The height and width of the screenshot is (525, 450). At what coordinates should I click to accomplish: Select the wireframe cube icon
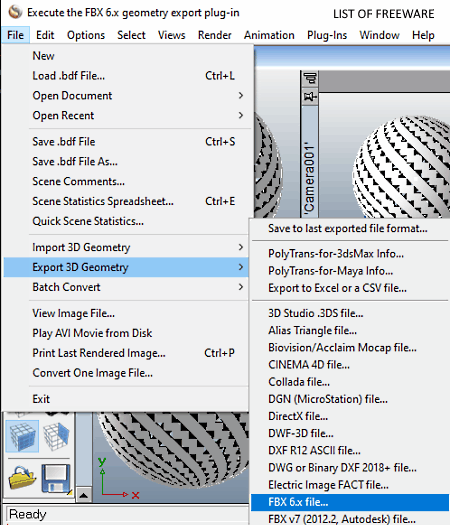coord(56,436)
